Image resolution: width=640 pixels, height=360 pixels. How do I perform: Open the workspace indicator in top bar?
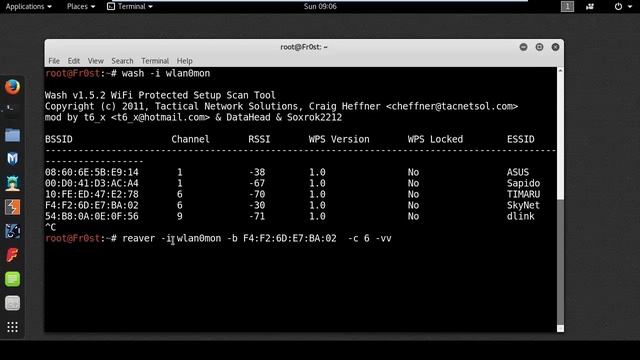[x=567, y=6]
